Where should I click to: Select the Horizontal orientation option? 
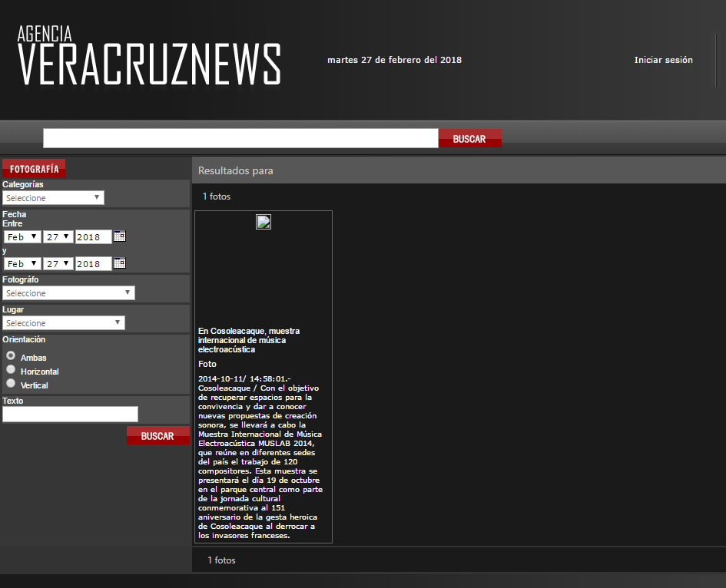click(x=11, y=370)
